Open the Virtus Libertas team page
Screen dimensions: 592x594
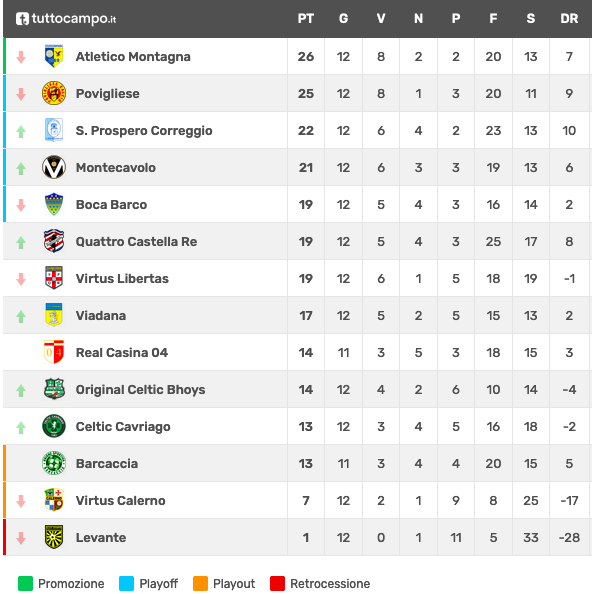tap(122, 278)
